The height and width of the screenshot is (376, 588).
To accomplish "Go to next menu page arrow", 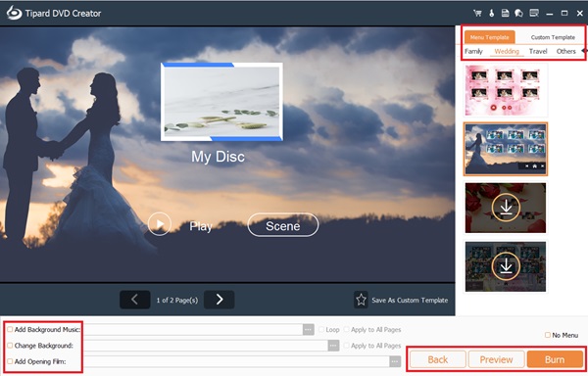I will [220, 300].
